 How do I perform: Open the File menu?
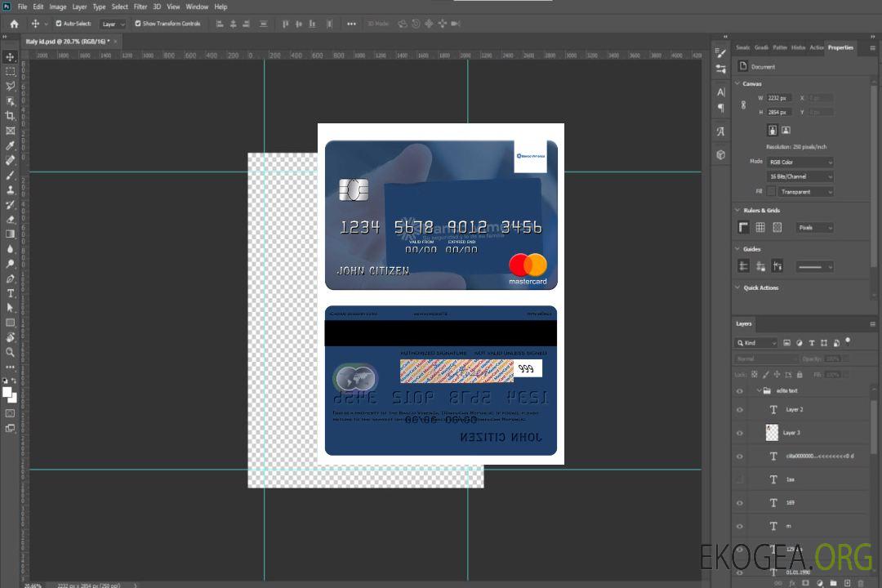pos(23,7)
